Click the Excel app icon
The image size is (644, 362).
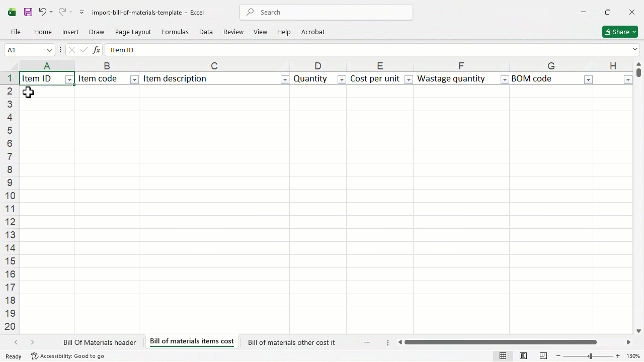(12, 12)
